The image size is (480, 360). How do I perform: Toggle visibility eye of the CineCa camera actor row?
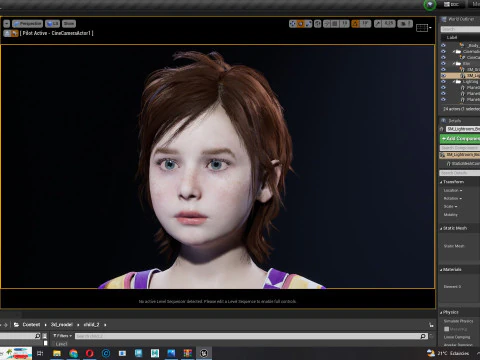pyautogui.click(x=443, y=57)
